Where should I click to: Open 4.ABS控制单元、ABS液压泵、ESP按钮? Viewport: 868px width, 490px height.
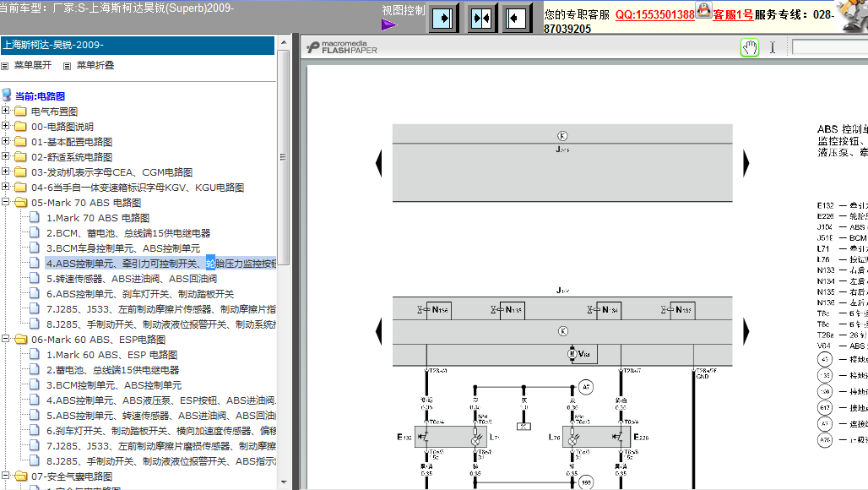click(161, 400)
